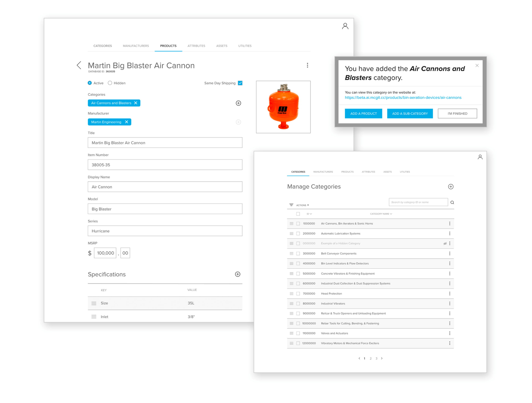532x403 pixels.
Task: Grab the drag handle of the Size specification row
Action: [x=94, y=303]
